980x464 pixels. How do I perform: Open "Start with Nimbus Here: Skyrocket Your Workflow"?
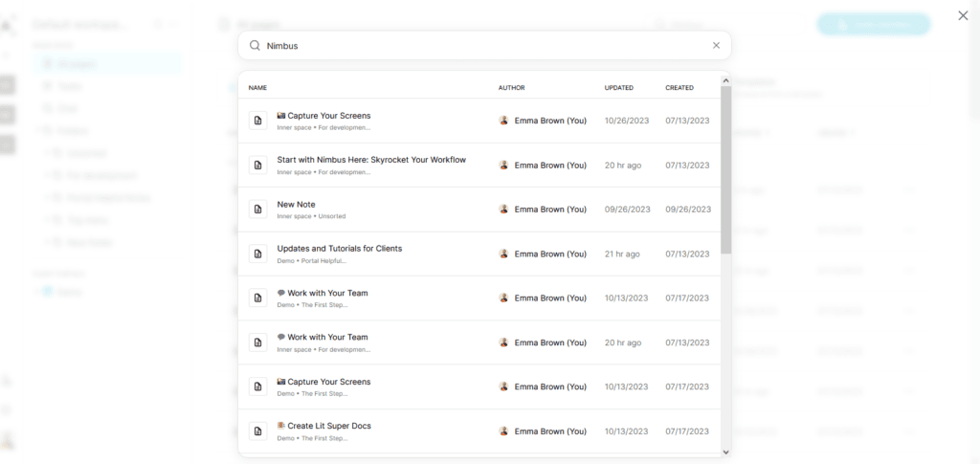point(371,160)
